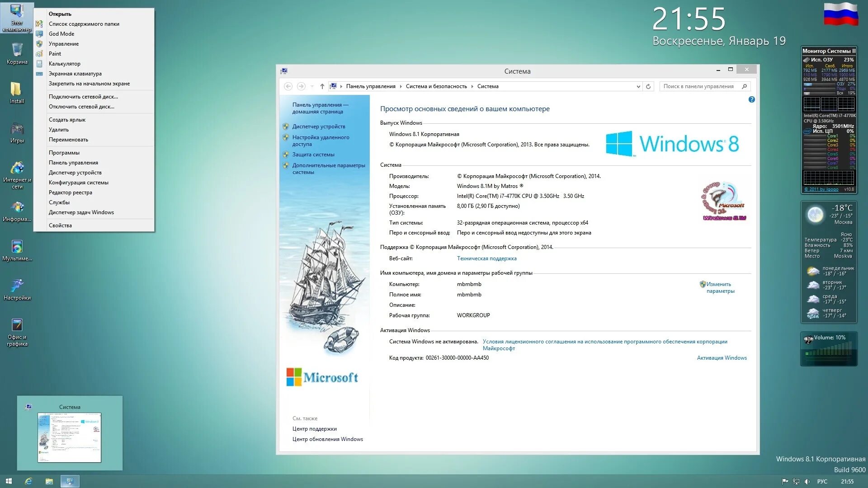Image resolution: width=868 pixels, height=488 pixels.
Task: Select Конфигурация системы in context menu
Action: [94, 183]
